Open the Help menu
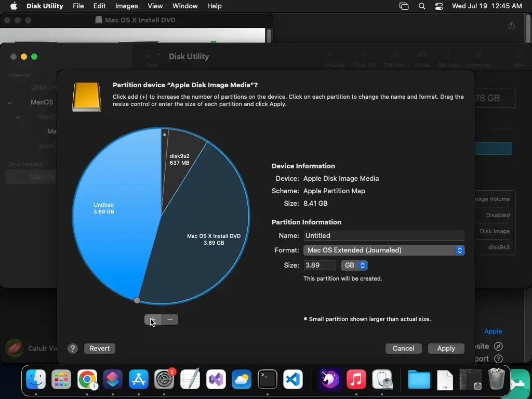Viewport: 532px width, 399px height. [x=215, y=6]
